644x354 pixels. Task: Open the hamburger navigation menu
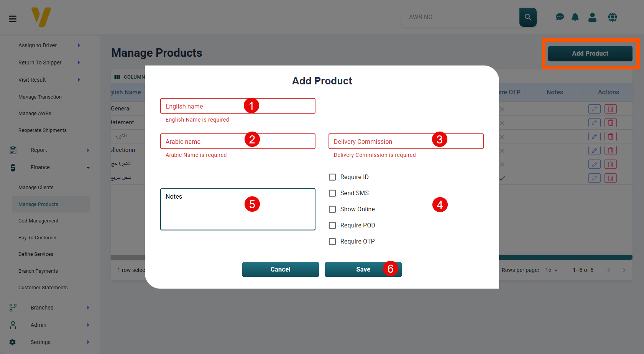pos(13,18)
